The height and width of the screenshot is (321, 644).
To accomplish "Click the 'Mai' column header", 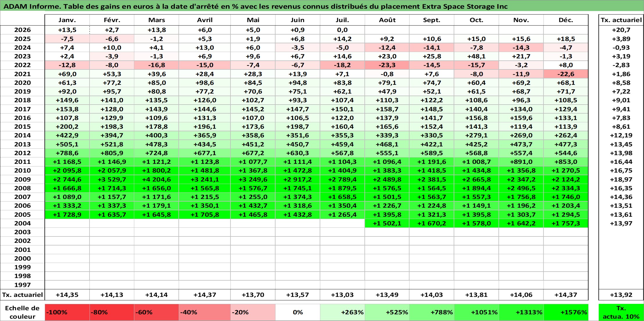I will (x=253, y=20).
